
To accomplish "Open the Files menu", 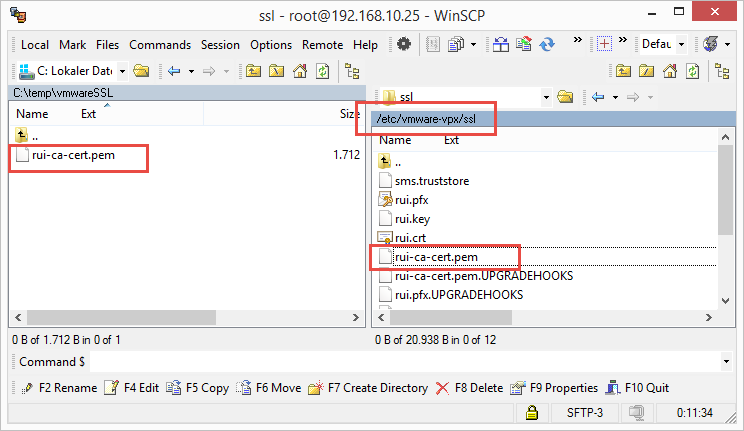I will (107, 45).
